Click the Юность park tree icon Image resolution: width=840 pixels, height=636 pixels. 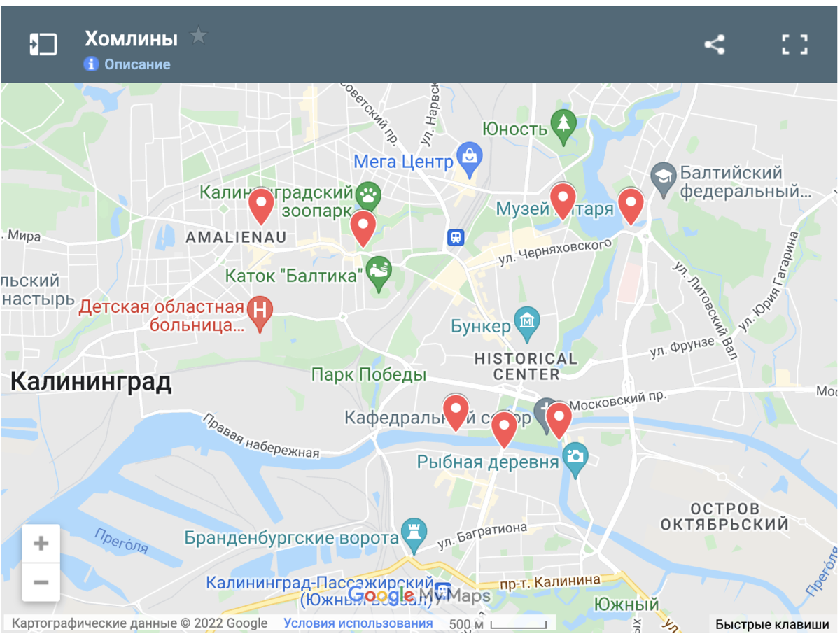click(x=563, y=127)
